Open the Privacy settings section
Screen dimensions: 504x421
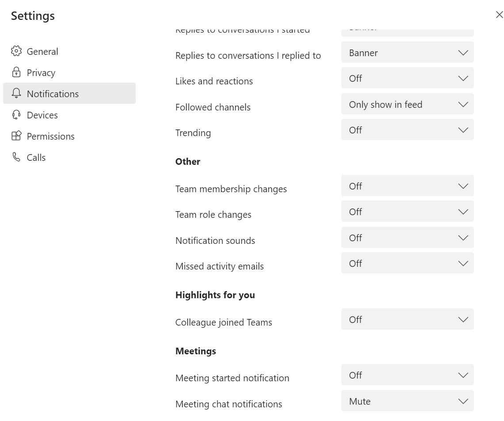tap(41, 72)
